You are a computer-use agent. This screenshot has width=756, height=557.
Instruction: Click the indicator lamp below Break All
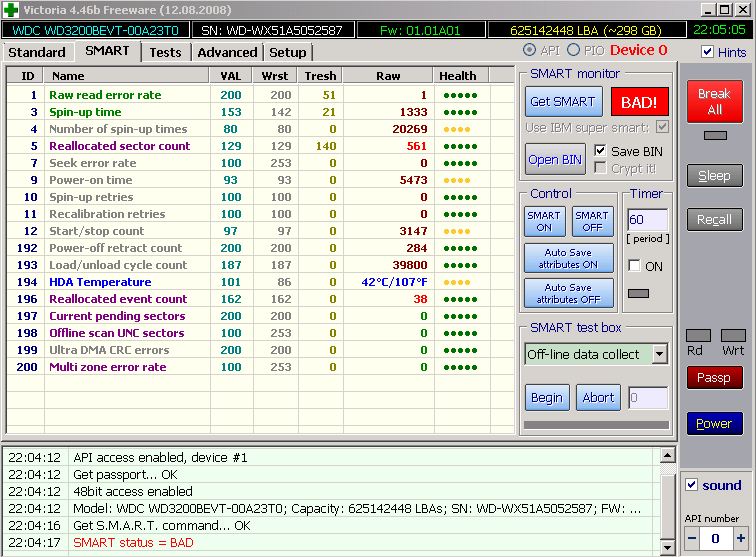point(715,136)
